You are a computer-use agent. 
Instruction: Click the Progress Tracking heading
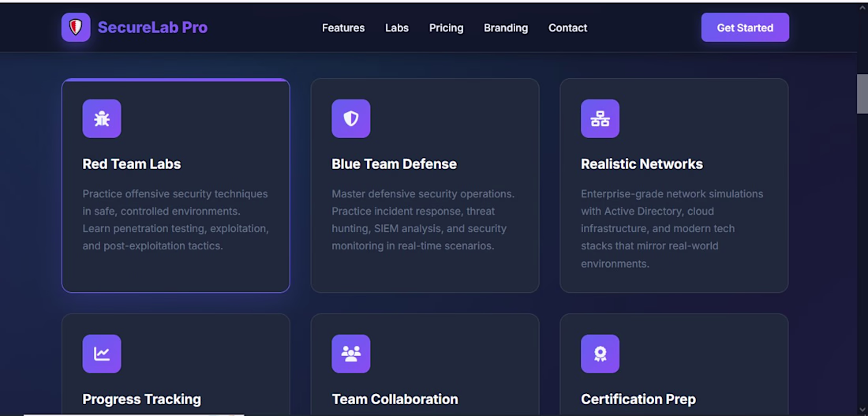click(x=142, y=399)
